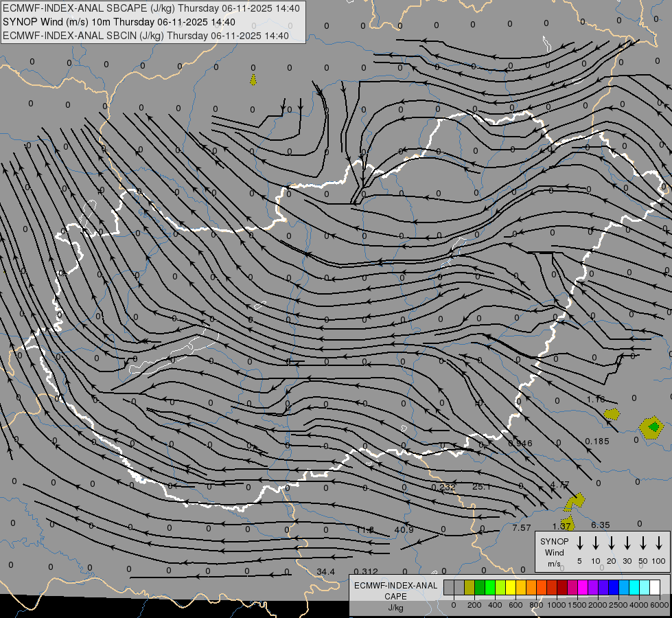Click the '25.1' CAPE value on map
This screenshot has width=672, height=618.
click(481, 487)
